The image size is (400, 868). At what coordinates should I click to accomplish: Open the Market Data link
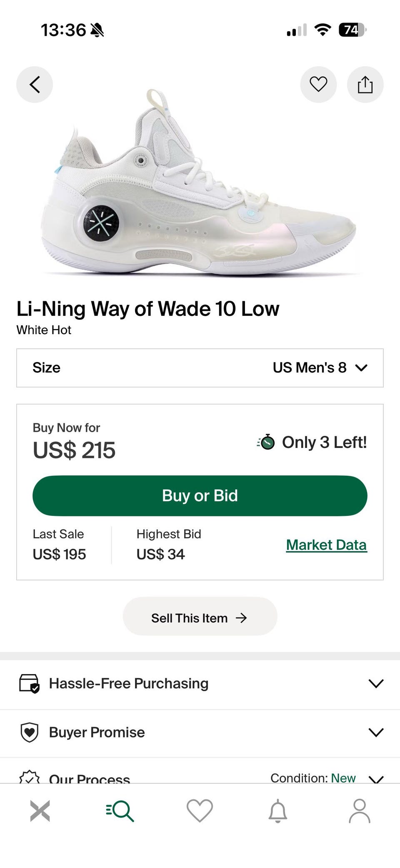click(326, 545)
